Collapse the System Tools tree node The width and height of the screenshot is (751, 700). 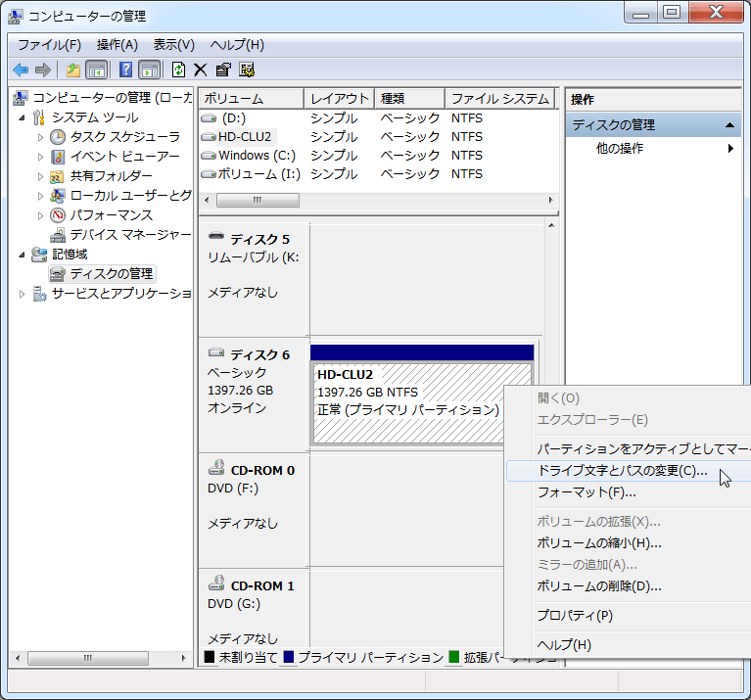coord(23,117)
